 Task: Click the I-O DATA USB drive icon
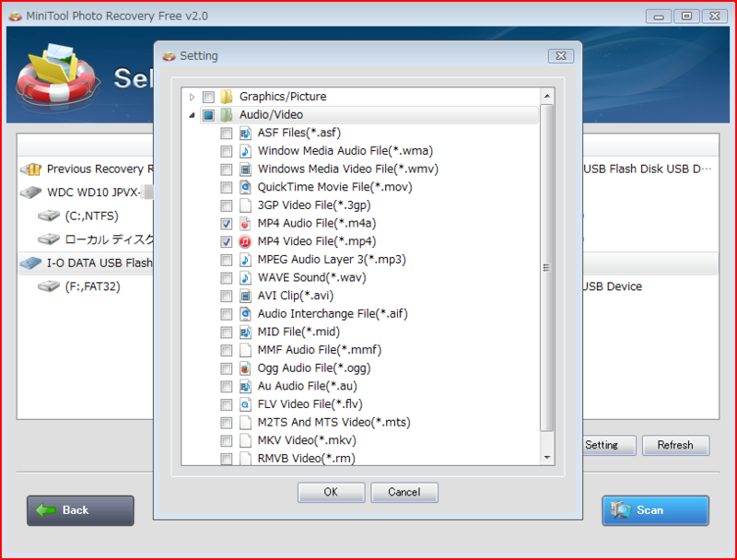tap(31, 263)
